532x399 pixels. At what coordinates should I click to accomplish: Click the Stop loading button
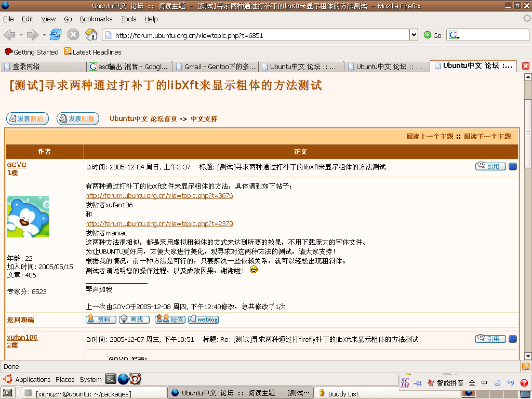(73, 34)
